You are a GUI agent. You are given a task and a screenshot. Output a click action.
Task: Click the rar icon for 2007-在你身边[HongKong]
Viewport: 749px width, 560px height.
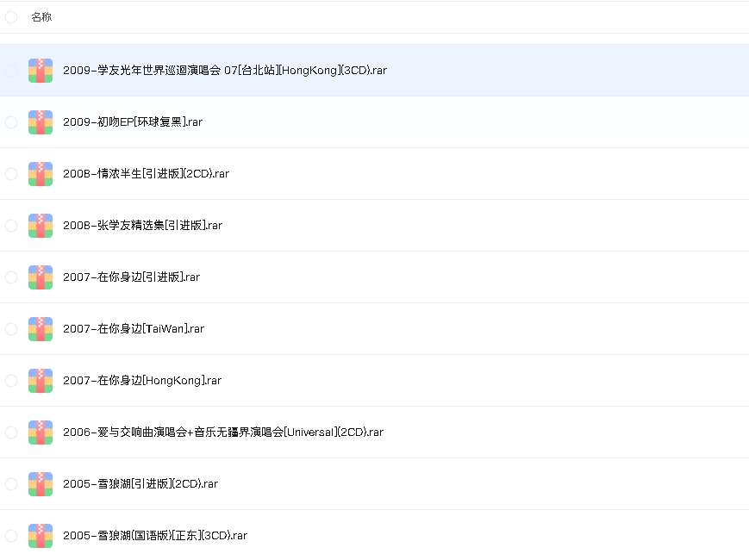(41, 381)
